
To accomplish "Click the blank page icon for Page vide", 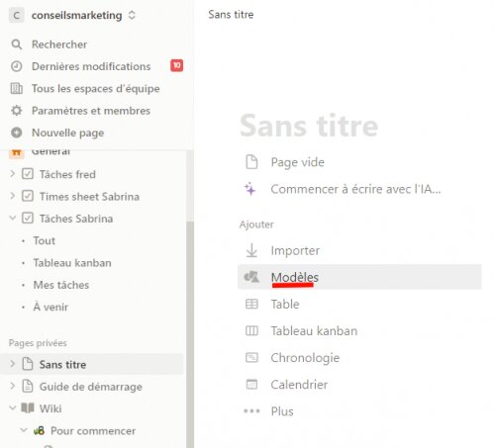I will click(x=251, y=162).
